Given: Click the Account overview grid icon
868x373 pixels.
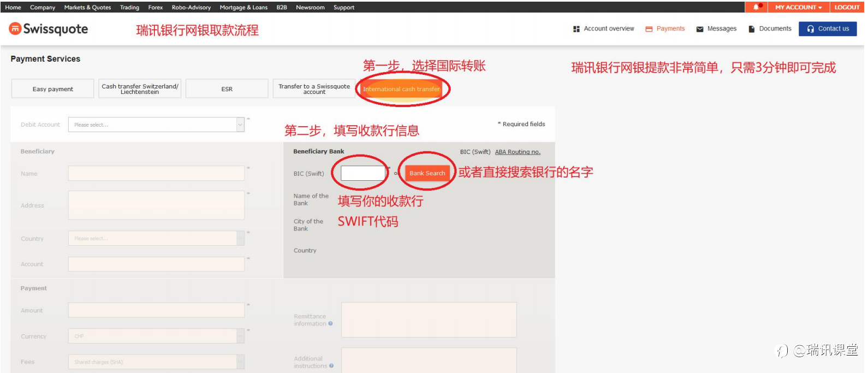Looking at the screenshot, I should coord(576,29).
